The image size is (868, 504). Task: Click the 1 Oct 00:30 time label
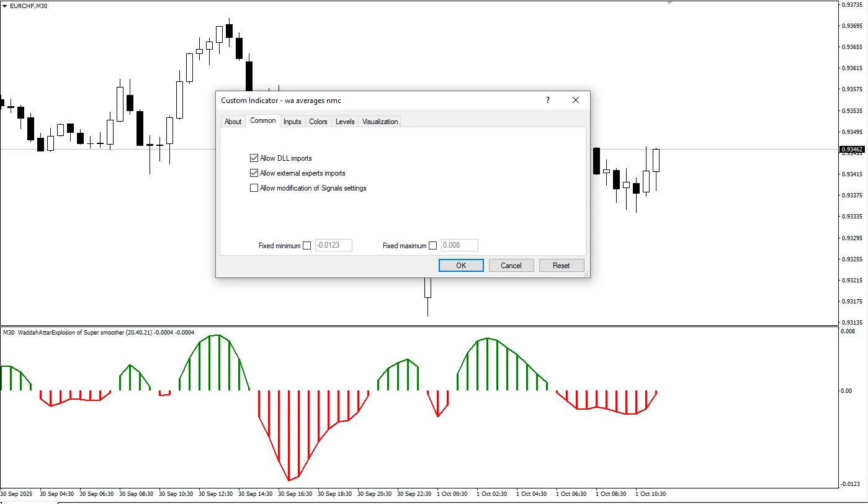click(452, 494)
